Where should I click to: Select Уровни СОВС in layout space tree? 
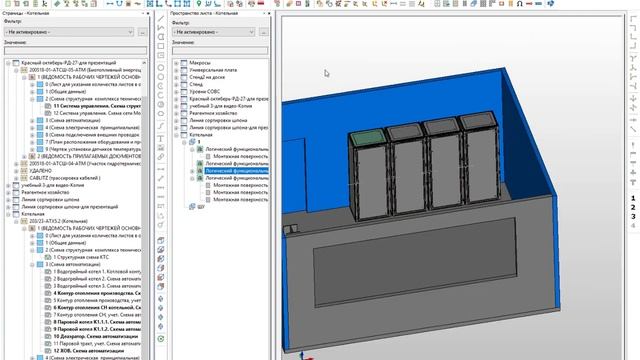click(204, 91)
